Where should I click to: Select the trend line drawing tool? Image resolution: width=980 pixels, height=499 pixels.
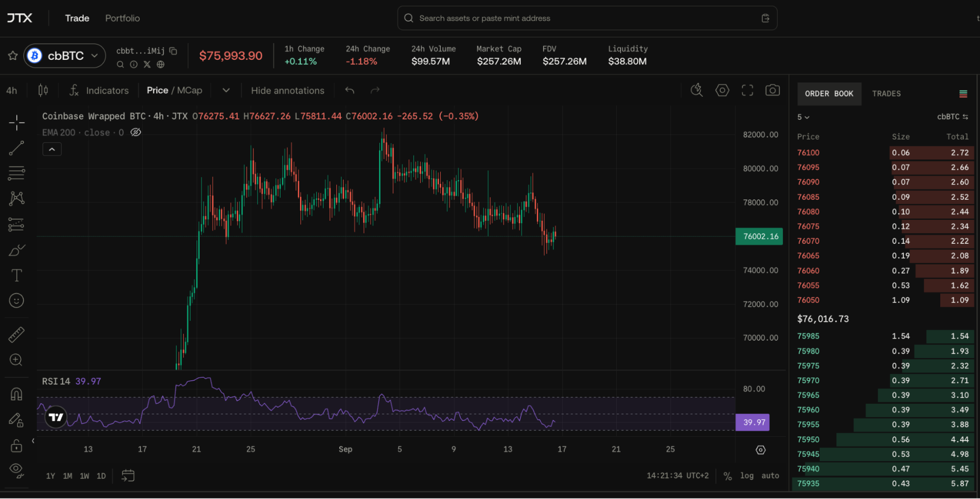click(17, 148)
